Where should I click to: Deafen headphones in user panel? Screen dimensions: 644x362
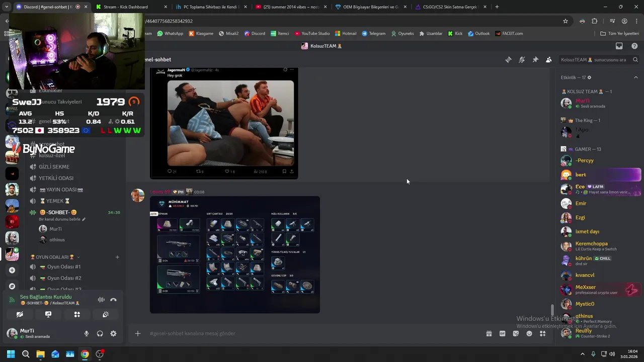pos(100,333)
